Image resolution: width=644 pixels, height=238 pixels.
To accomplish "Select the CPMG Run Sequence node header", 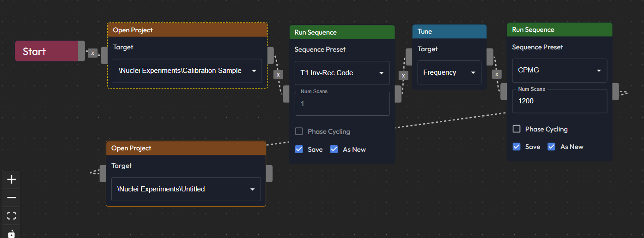I will pyautogui.click(x=559, y=30).
